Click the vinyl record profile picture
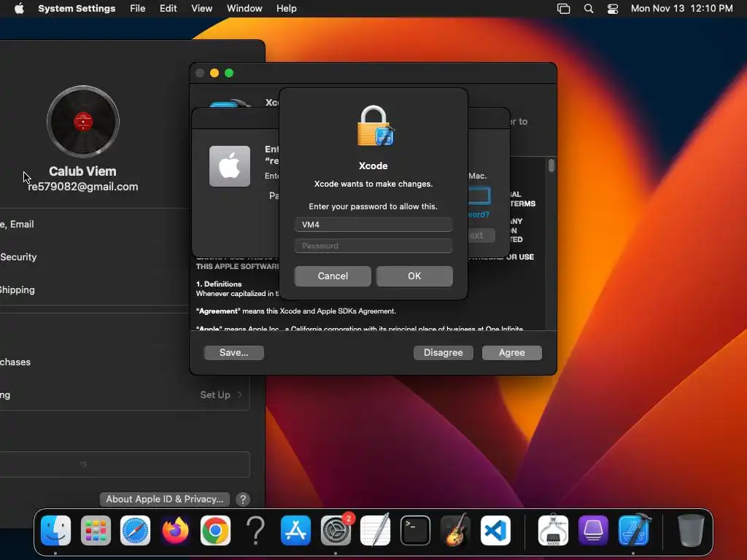This screenshot has width=747, height=560. pyautogui.click(x=83, y=122)
